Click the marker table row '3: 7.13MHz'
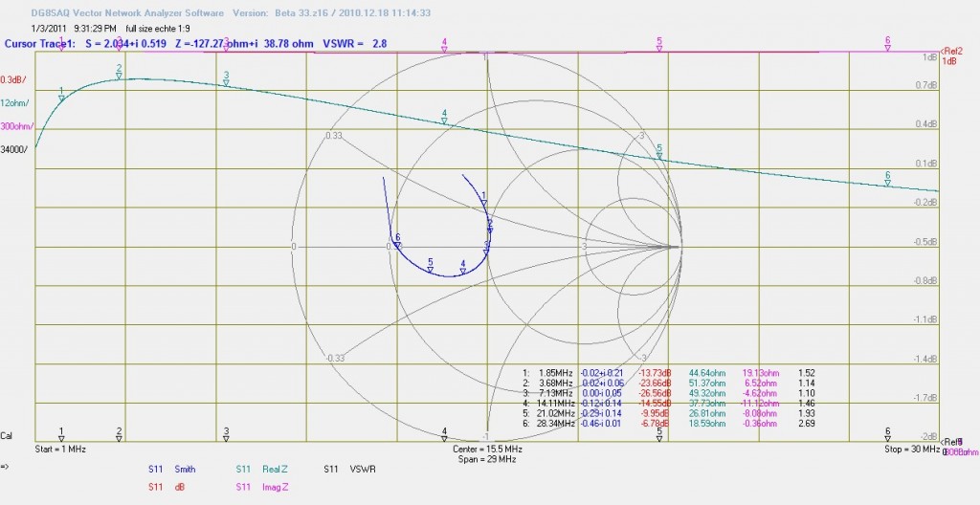Image resolution: width=980 pixels, height=505 pixels. [669, 393]
